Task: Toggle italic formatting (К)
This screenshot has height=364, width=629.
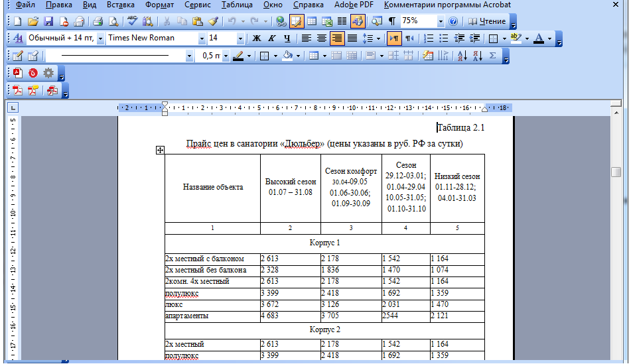Action: click(x=272, y=38)
